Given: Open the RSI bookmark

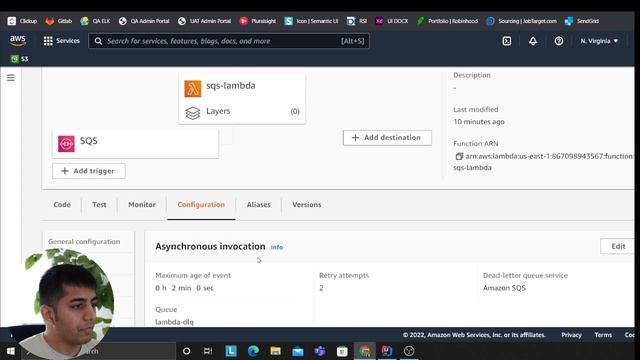Looking at the screenshot, I should (x=356, y=21).
